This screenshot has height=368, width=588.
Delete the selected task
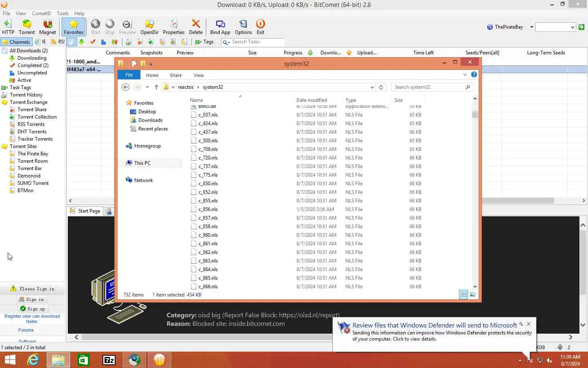[196, 27]
